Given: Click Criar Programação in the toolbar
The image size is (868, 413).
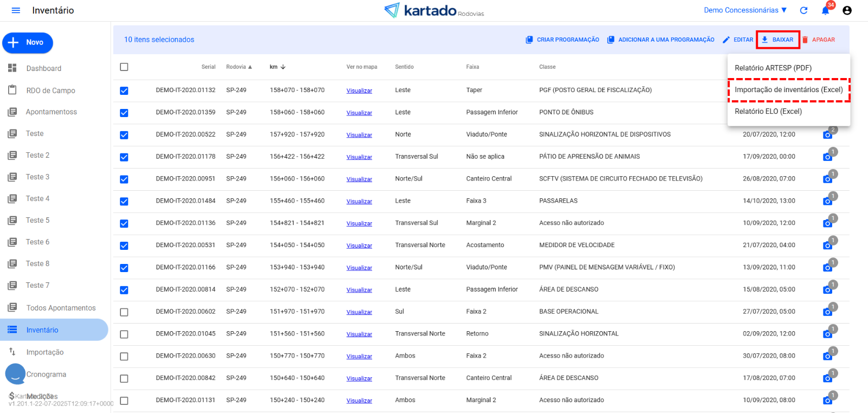Looking at the screenshot, I should pos(562,40).
